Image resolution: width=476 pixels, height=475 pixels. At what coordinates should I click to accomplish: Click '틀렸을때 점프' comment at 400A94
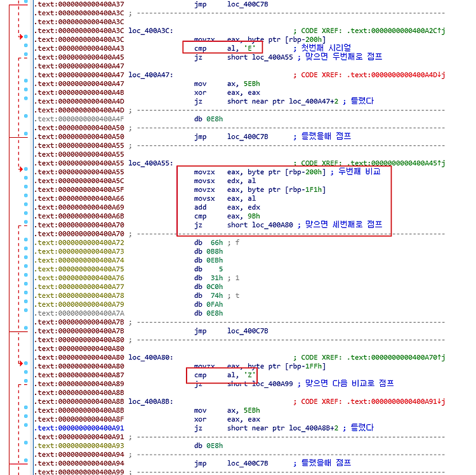(x=326, y=462)
